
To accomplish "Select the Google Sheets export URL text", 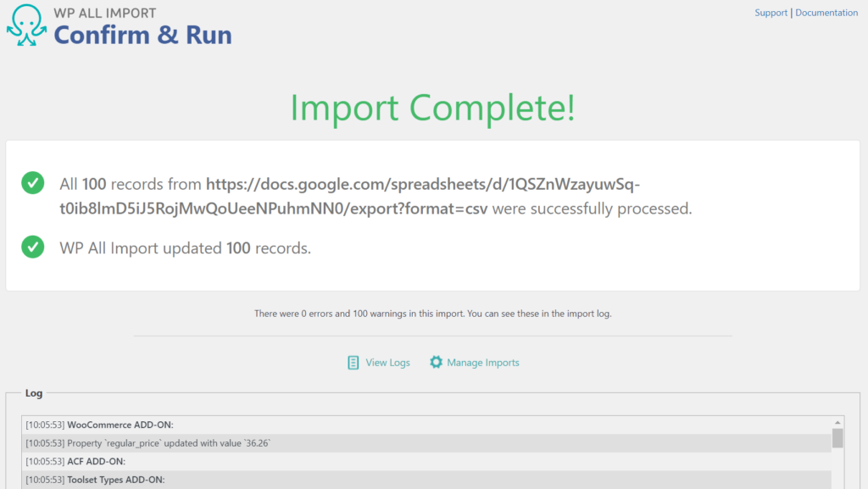I will click(350, 196).
